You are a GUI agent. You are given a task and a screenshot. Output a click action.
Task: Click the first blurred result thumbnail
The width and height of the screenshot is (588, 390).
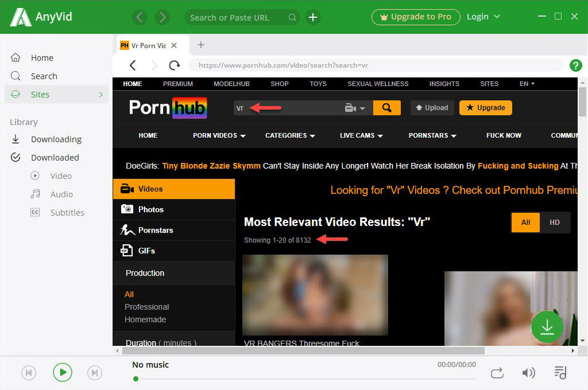tap(315, 295)
